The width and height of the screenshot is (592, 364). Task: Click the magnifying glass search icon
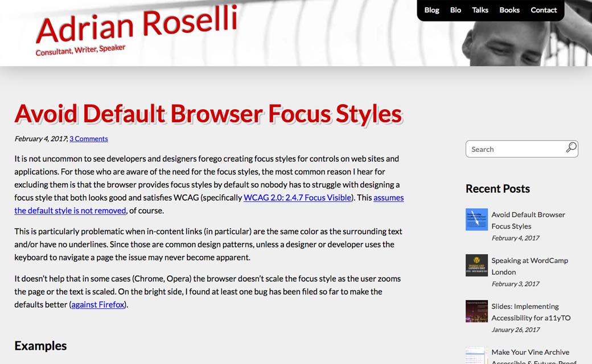pos(571,148)
